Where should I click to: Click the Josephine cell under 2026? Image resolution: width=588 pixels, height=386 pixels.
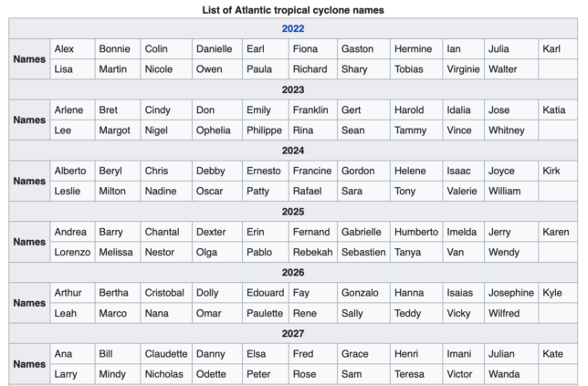click(511, 293)
